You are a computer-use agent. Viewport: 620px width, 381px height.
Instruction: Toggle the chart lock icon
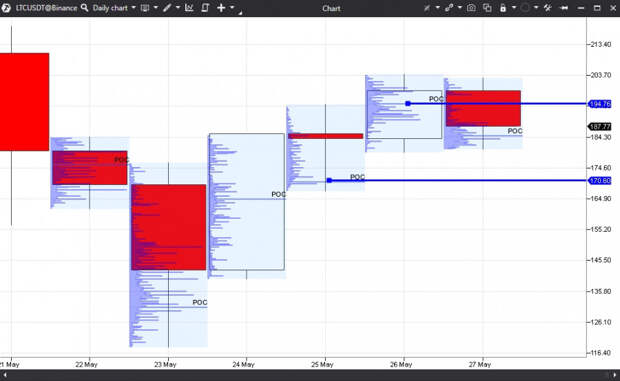(503, 8)
